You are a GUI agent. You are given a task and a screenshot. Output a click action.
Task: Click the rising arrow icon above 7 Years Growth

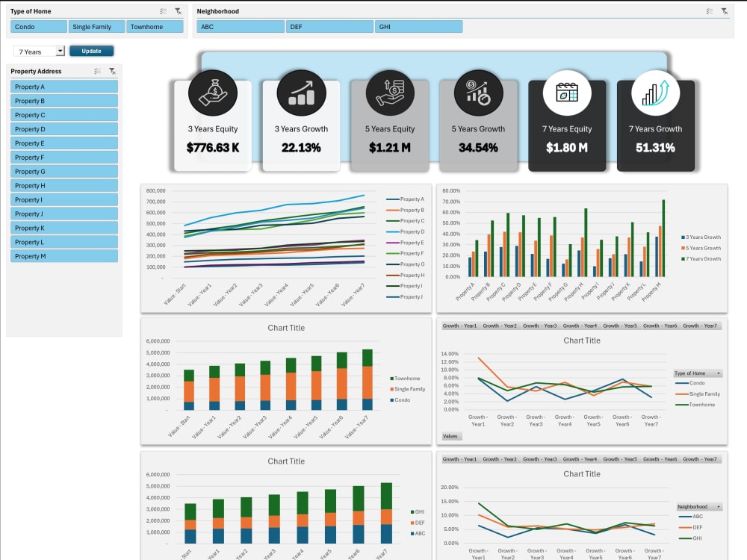[656, 92]
